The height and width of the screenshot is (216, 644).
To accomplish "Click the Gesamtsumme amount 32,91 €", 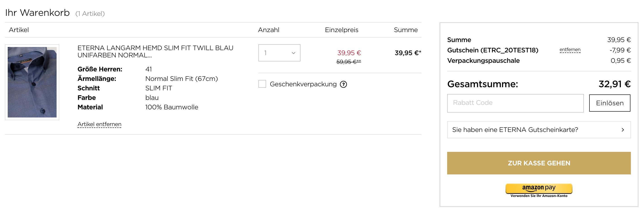I will (614, 84).
